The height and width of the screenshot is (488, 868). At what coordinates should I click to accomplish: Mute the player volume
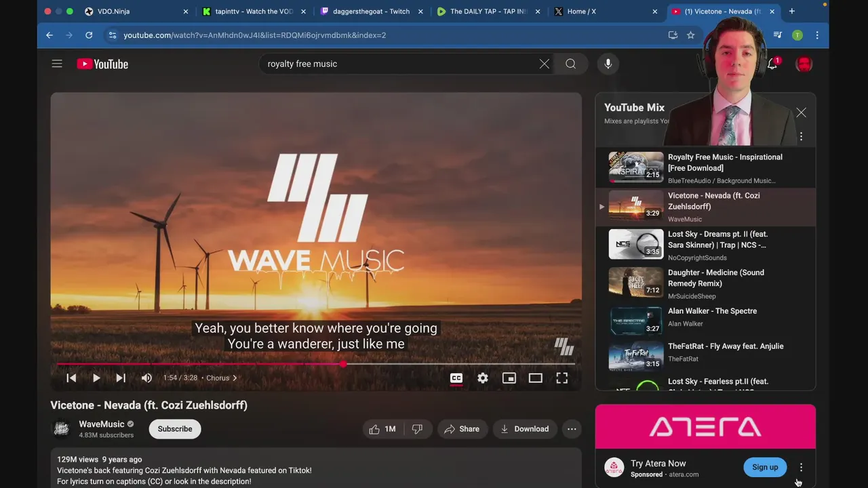[x=146, y=378]
